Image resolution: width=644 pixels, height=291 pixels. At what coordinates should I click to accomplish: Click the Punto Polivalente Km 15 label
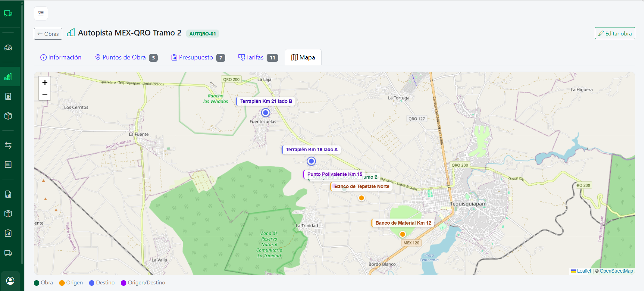[335, 174]
